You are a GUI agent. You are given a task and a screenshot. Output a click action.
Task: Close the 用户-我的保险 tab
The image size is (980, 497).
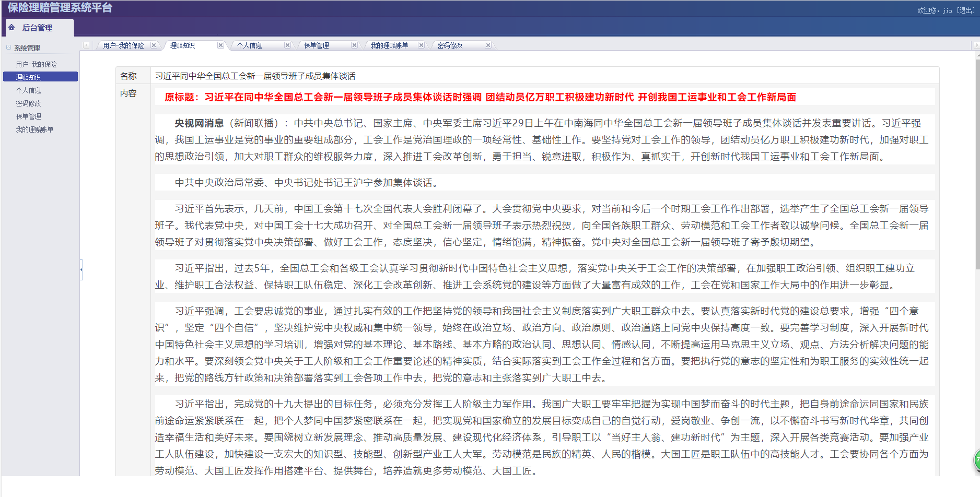coord(154,45)
